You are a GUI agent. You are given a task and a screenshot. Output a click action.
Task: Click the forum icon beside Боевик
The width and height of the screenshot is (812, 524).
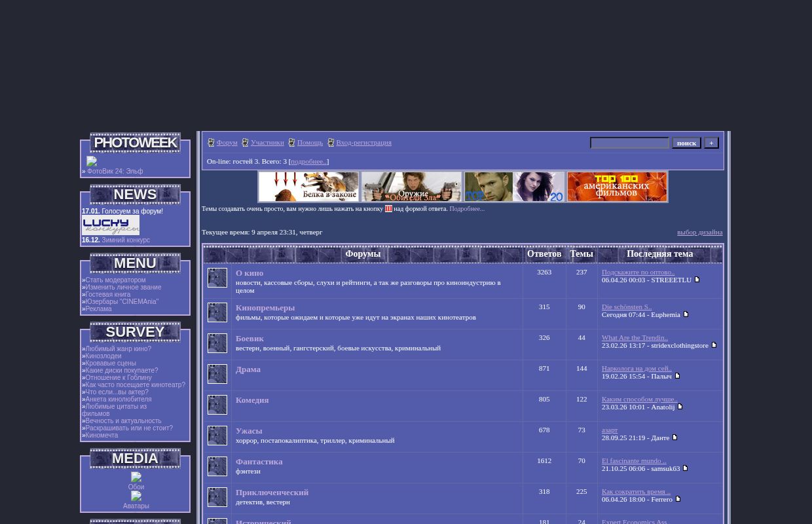pos(217,343)
